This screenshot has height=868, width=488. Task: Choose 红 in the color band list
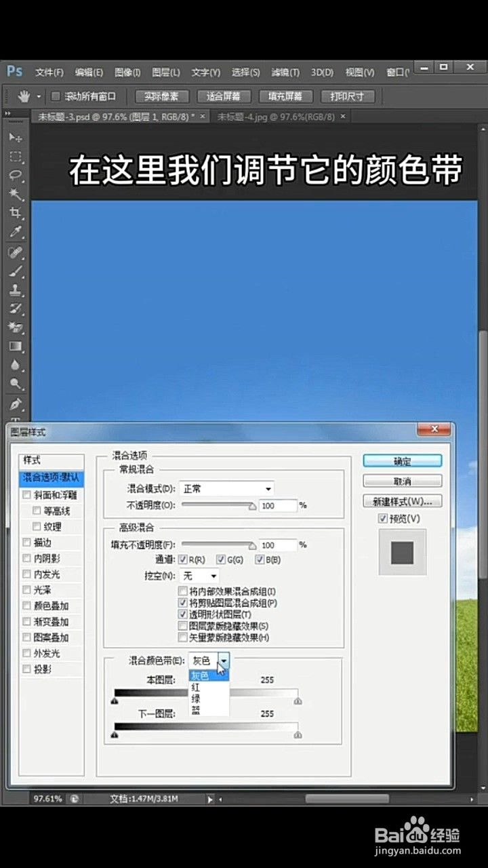click(x=209, y=687)
